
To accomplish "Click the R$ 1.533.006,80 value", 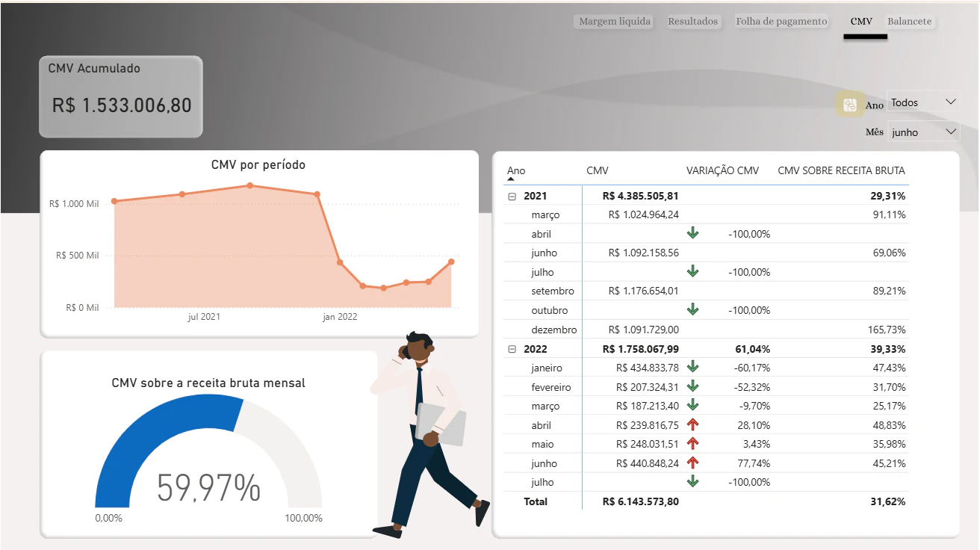I will pos(122,105).
